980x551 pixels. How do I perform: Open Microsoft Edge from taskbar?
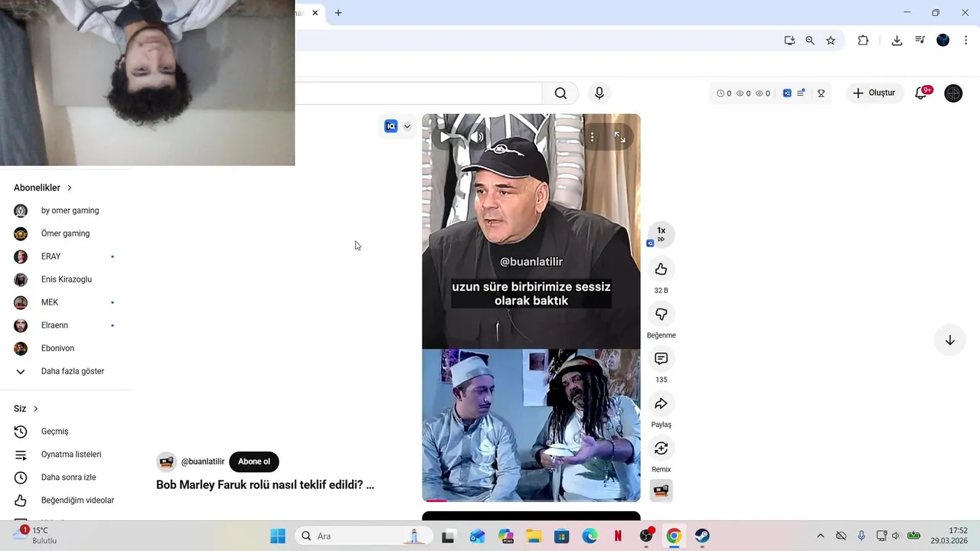[590, 536]
